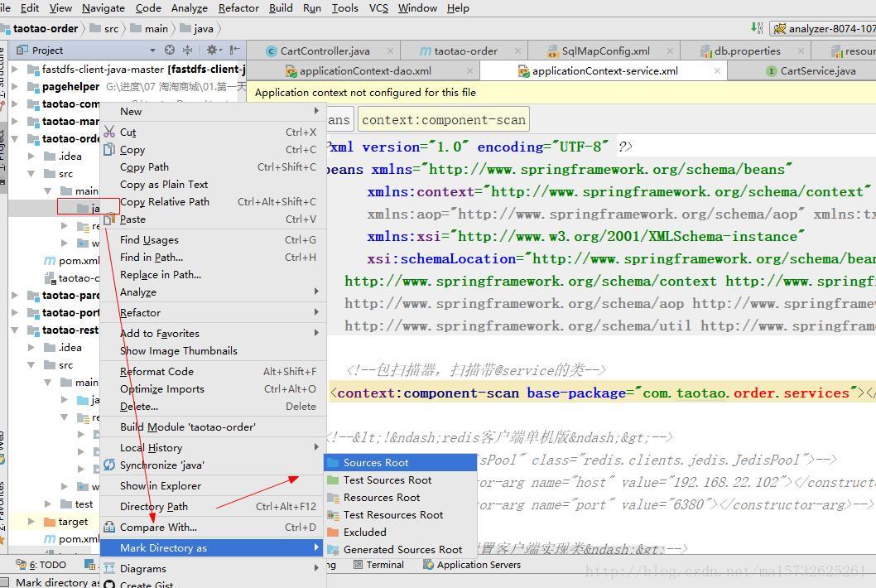
Task: Close the applicationContext-service.xml tab
Action: pos(717,71)
